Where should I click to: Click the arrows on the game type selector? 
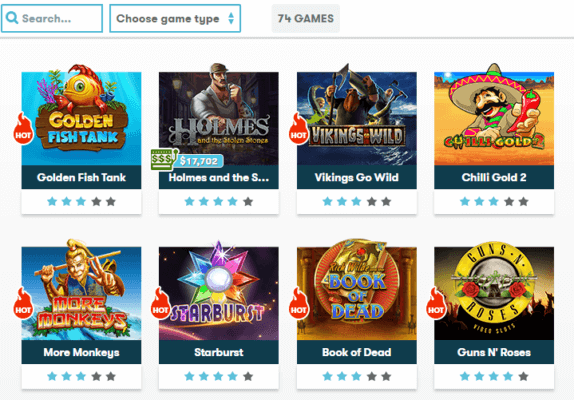coord(231,18)
